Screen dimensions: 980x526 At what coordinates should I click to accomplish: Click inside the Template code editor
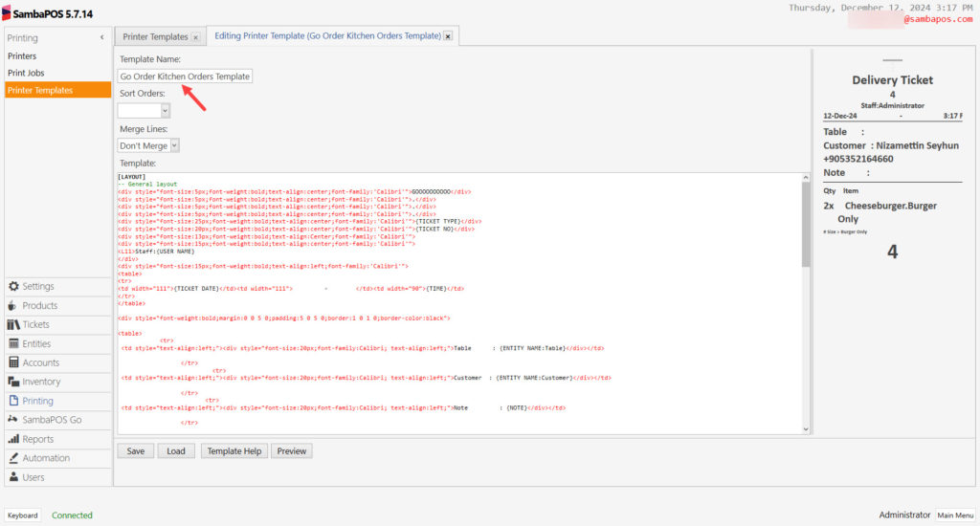[459, 303]
